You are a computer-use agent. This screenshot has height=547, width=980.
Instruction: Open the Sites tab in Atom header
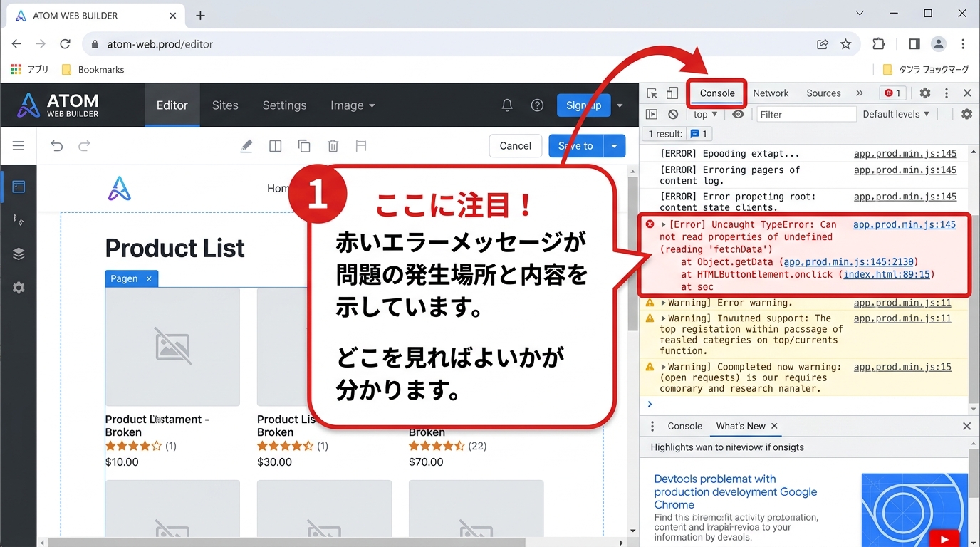225,105
